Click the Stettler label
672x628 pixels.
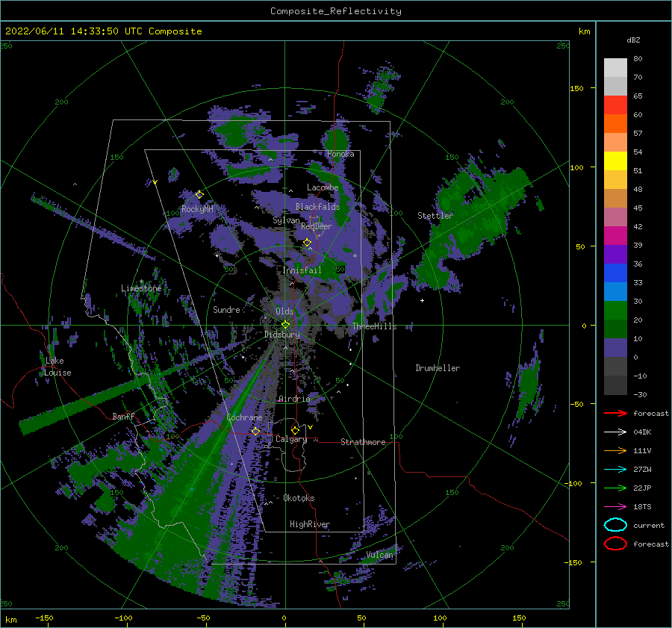tap(435, 216)
